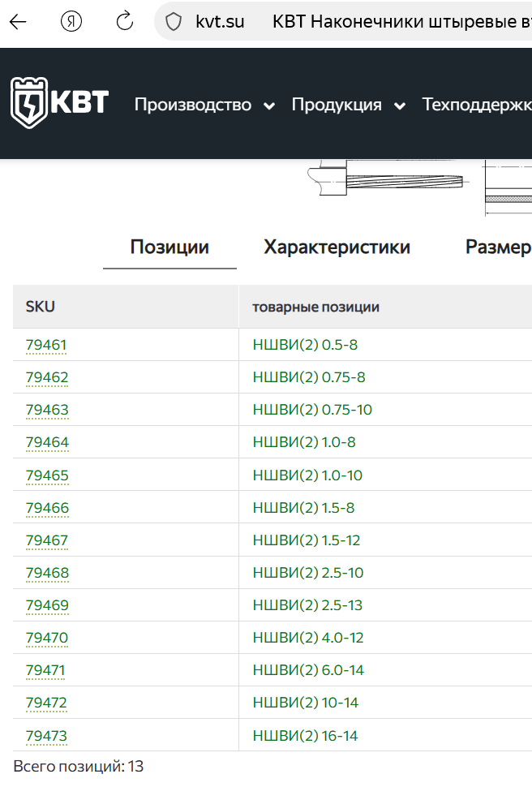This screenshot has width=532, height=800.
Task: Open product НШВИ(2) 2.5-13
Action: pyautogui.click(x=308, y=605)
